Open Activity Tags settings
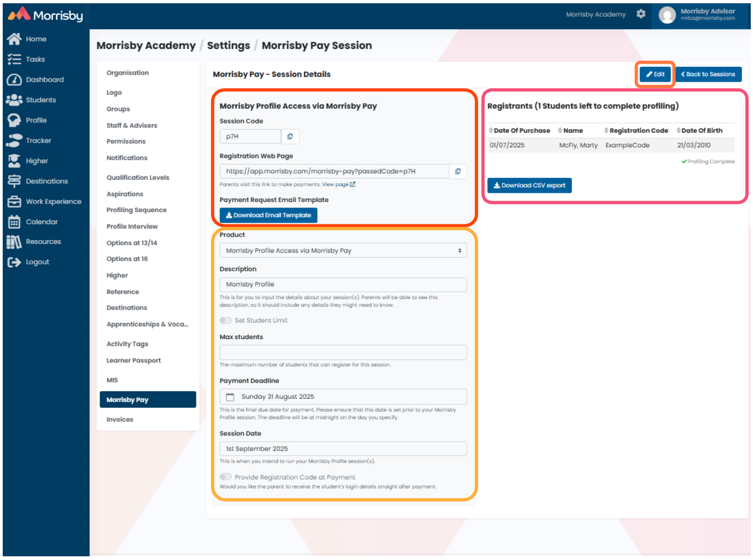 click(x=127, y=344)
